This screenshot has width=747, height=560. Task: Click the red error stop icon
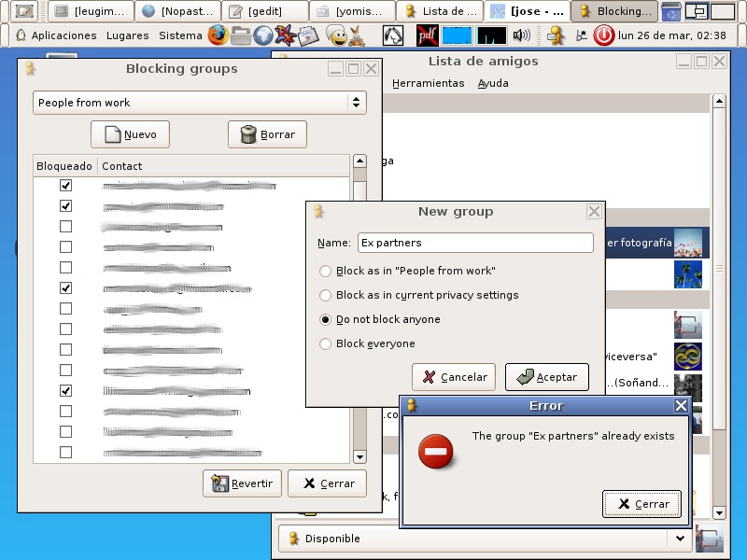click(x=436, y=452)
